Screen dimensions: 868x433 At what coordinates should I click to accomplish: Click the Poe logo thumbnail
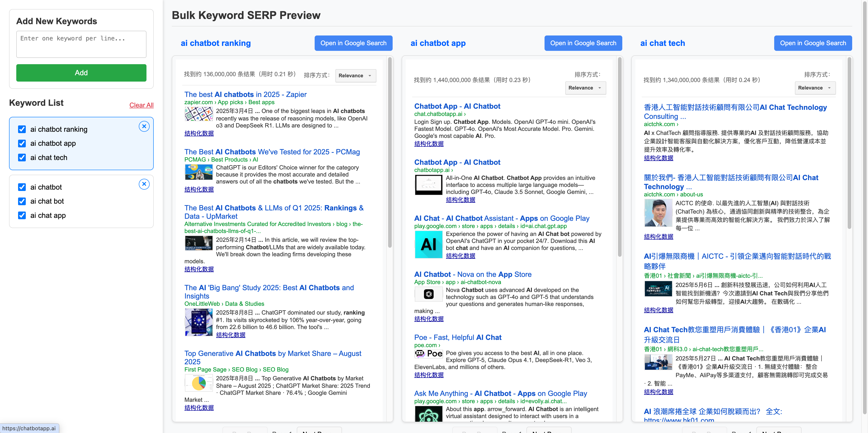(428, 353)
